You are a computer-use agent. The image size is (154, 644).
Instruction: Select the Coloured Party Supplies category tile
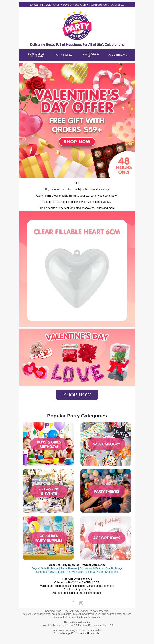pyautogui.click(x=48, y=538)
